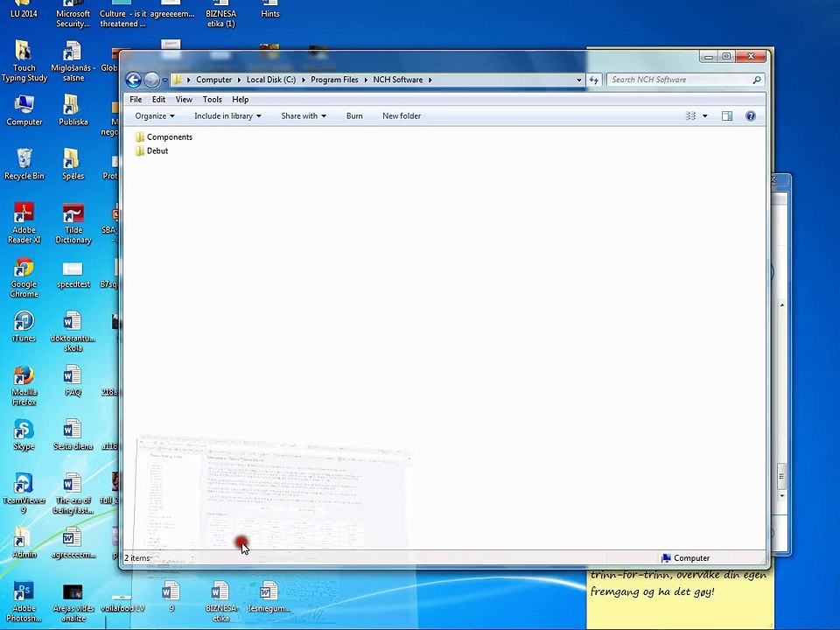The image size is (840, 630).
Task: Click the New folder button
Action: pyautogui.click(x=401, y=115)
